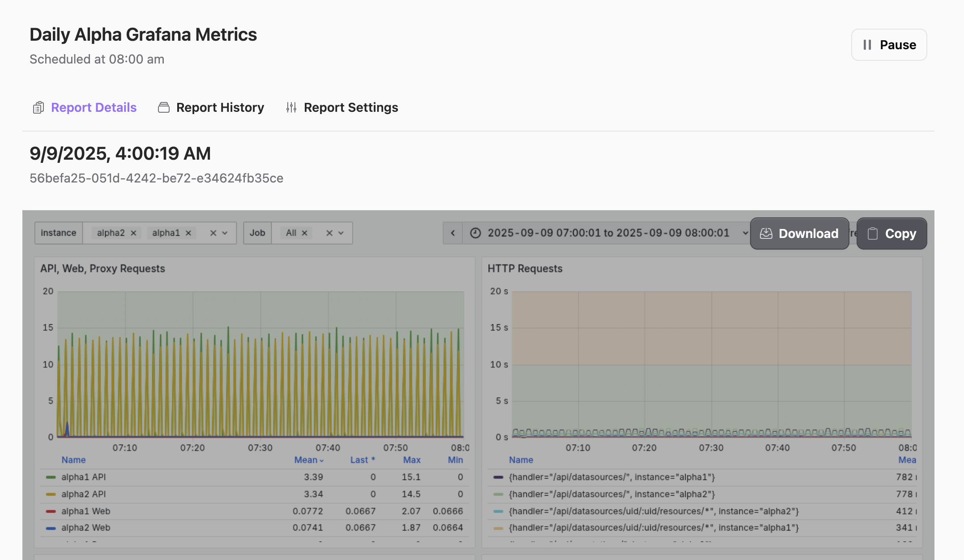Remove alpha2 from Instance filter
Screen dimensions: 964x560
pos(133,233)
